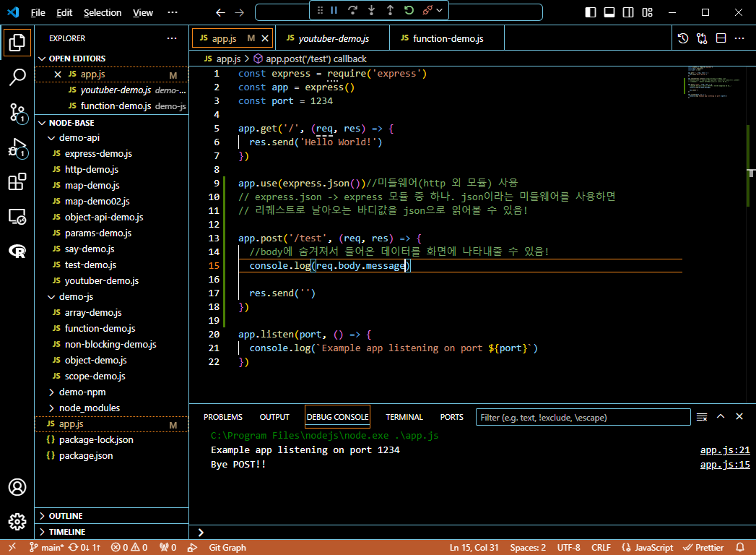Switch to the Output panel tab

[274, 417]
